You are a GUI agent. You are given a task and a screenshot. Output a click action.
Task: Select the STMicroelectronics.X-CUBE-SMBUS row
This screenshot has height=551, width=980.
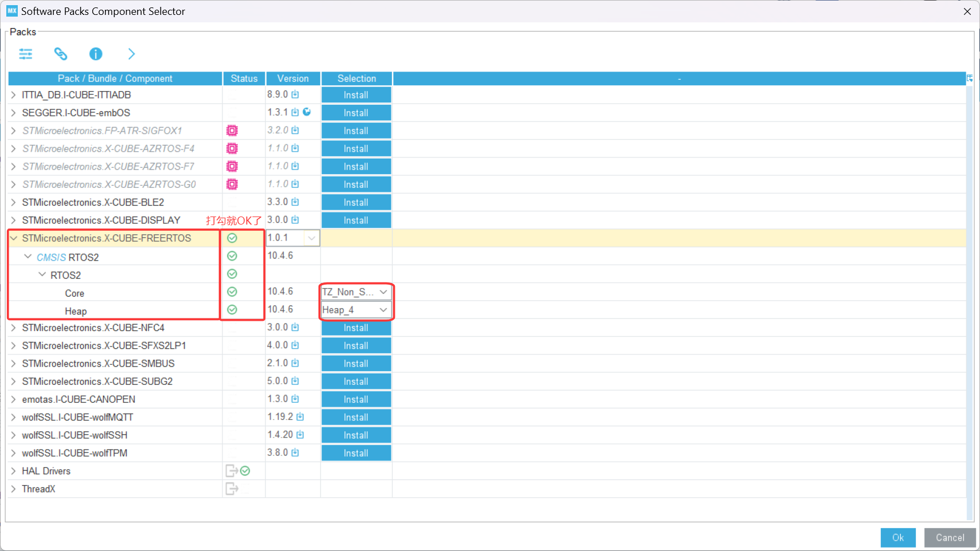point(487,364)
